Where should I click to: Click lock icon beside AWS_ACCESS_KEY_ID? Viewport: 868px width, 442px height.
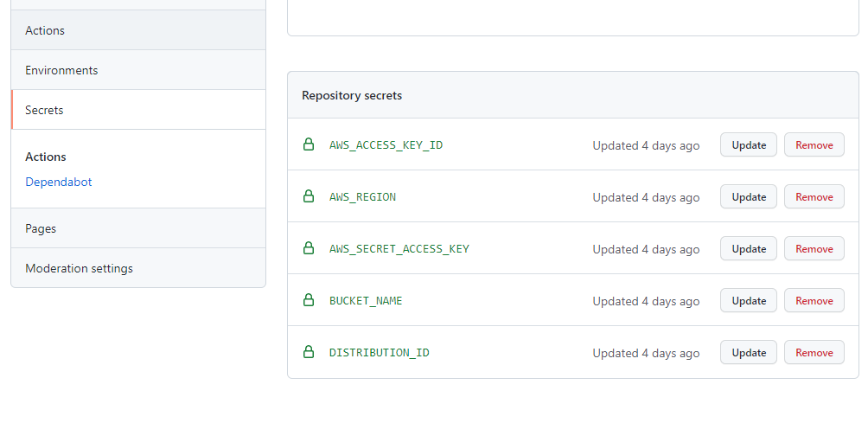click(309, 144)
